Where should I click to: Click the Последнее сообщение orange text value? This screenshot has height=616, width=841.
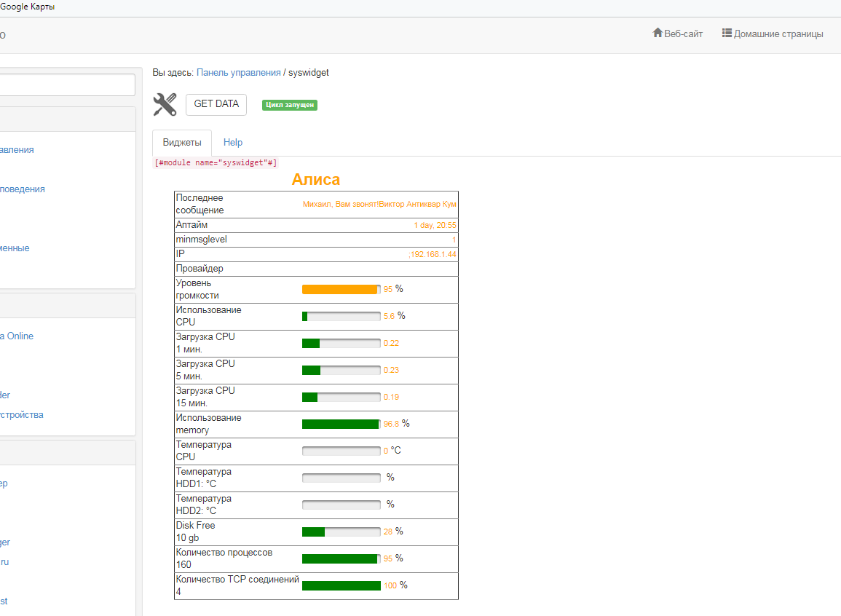[379, 205]
